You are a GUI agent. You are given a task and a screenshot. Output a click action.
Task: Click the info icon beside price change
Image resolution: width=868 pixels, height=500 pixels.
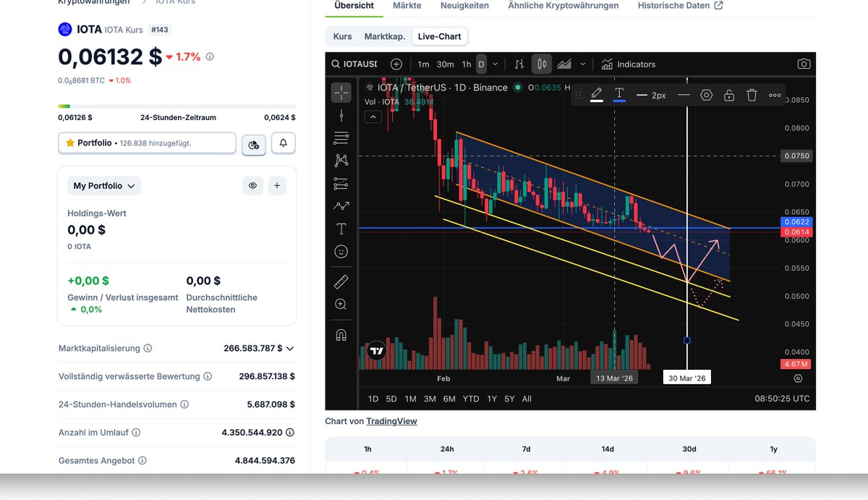(x=210, y=56)
